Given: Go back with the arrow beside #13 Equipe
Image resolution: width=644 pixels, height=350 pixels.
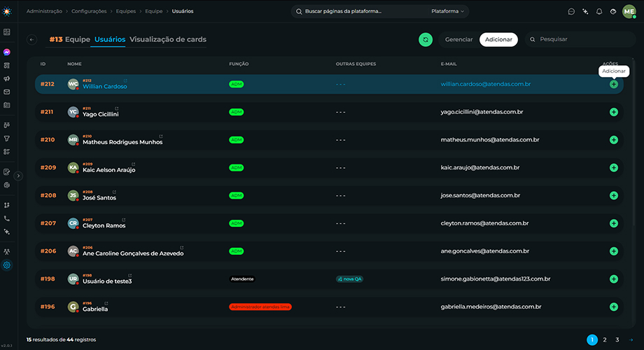Looking at the screenshot, I should (31, 39).
